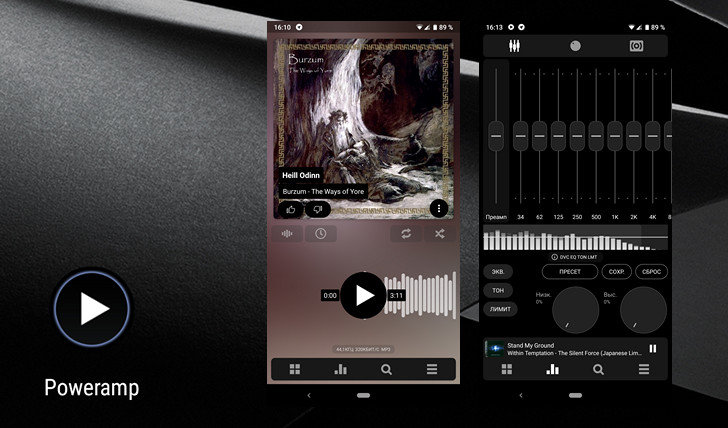Viewport: 728px width, 428px height.
Task: Open hamburger menu in equalizer screen navbar
Action: [644, 369]
